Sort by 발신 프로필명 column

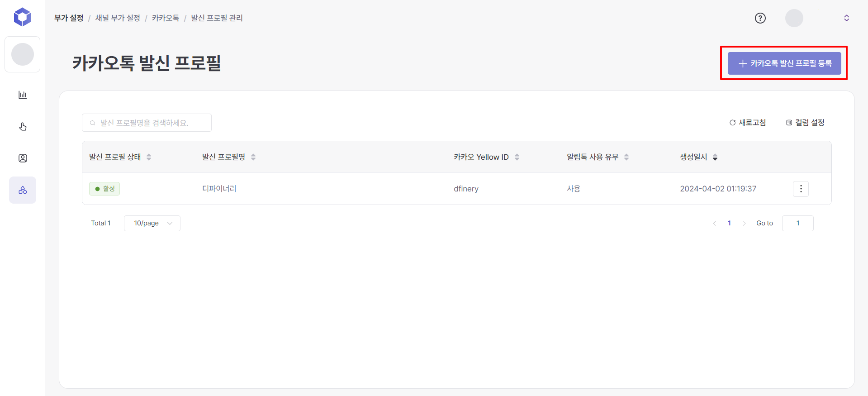tap(253, 157)
